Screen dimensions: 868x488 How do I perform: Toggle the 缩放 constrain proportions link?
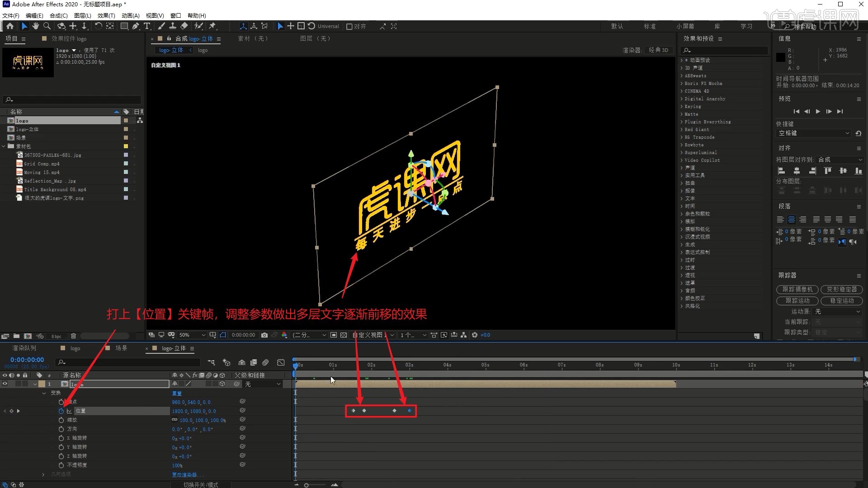tap(175, 420)
